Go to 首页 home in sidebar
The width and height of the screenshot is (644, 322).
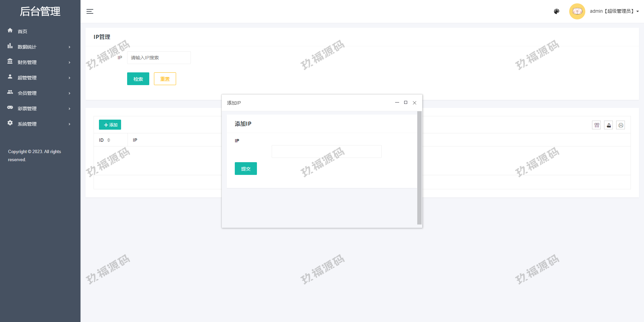coord(22,31)
